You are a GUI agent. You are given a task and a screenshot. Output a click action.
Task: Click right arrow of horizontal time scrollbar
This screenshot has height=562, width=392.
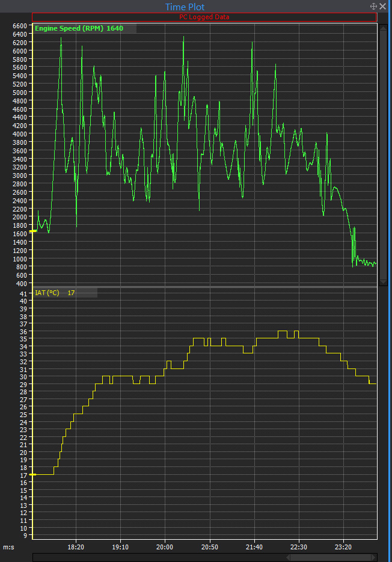(374, 557)
